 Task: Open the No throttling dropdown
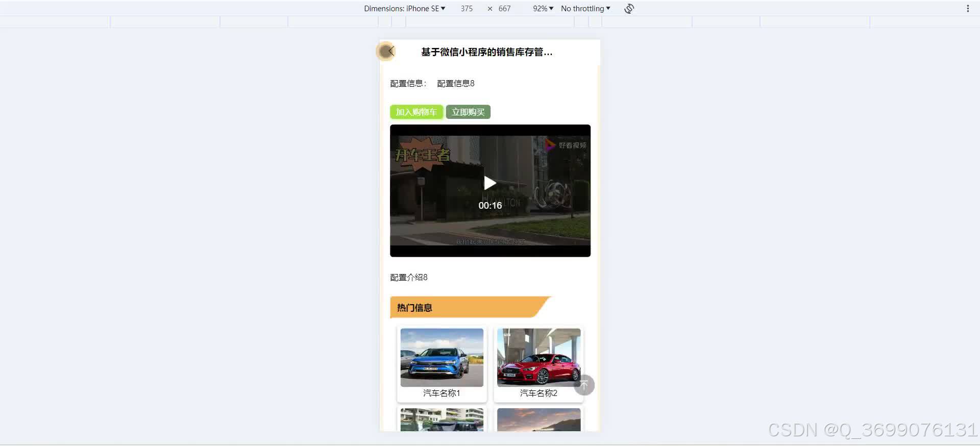pyautogui.click(x=585, y=9)
